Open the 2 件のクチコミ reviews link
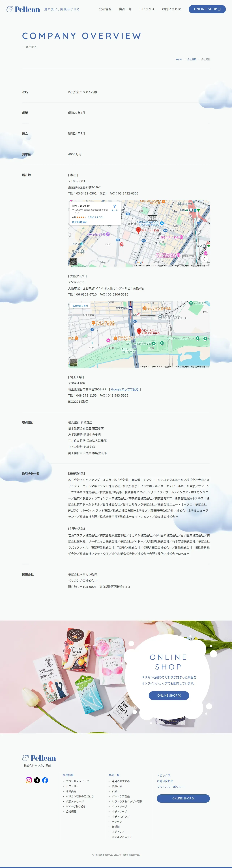This screenshot has width=232, height=868. (x=95, y=217)
